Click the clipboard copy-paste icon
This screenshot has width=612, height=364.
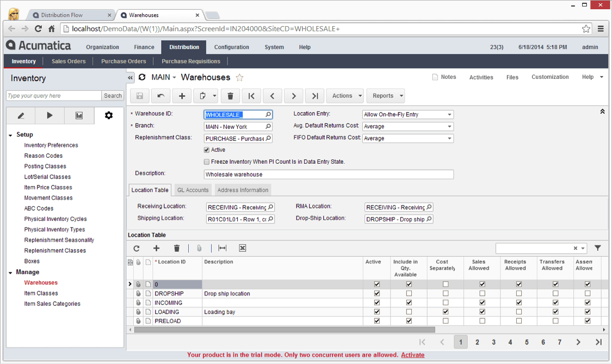click(x=202, y=96)
